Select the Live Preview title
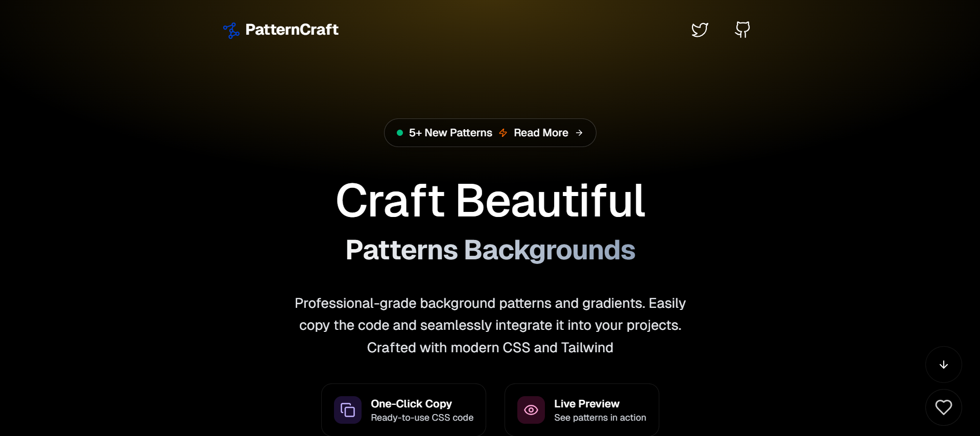Image resolution: width=980 pixels, height=436 pixels. pyautogui.click(x=587, y=404)
